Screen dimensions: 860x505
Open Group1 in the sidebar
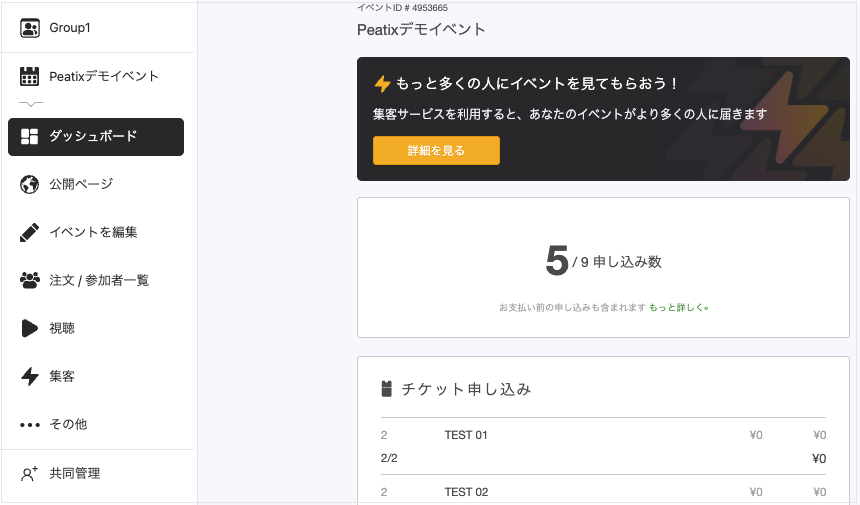click(98, 28)
